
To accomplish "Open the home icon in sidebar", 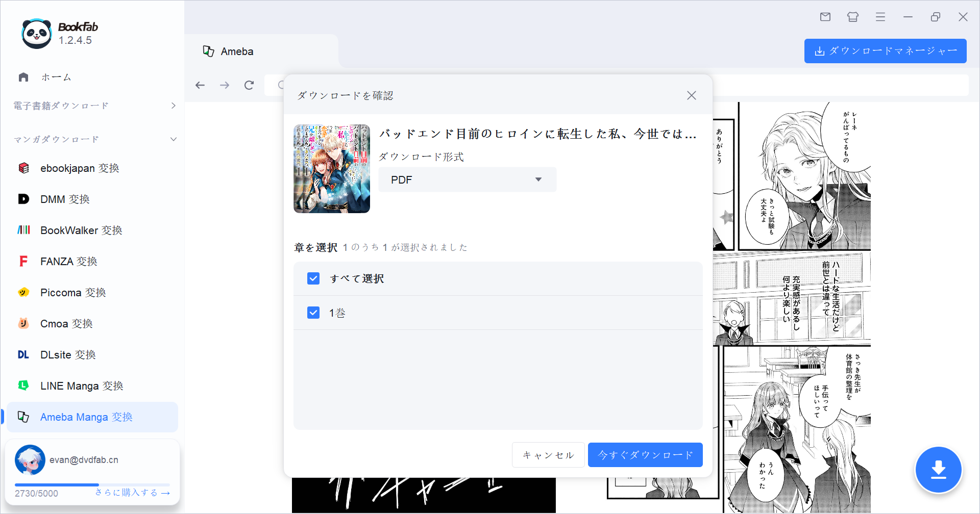I will (23, 77).
